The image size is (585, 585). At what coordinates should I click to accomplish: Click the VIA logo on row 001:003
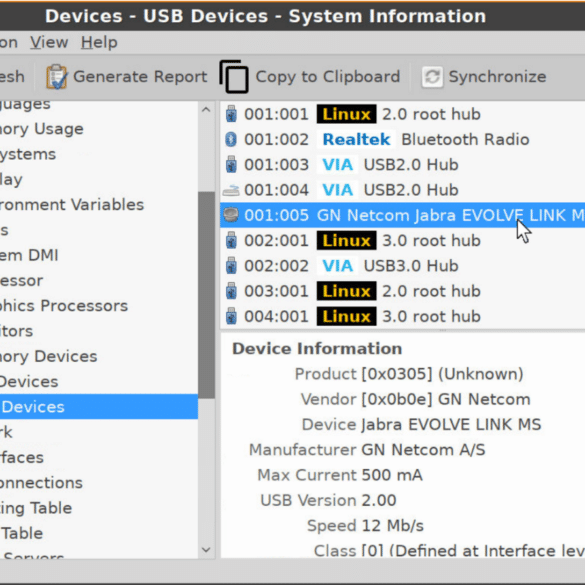337,165
